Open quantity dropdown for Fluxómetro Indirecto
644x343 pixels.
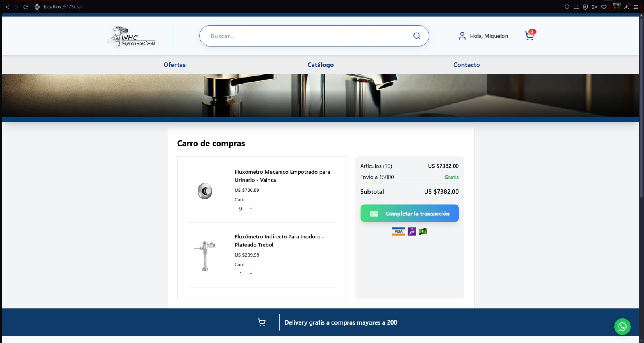[244, 274]
